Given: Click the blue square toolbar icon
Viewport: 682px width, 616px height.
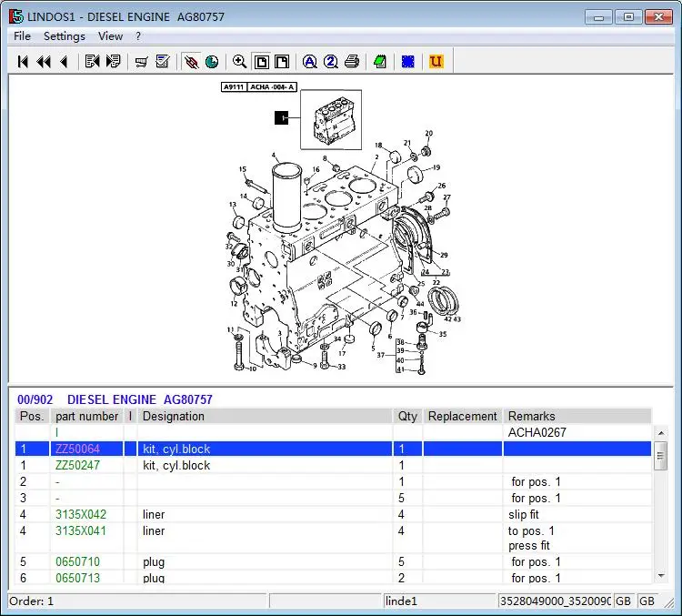Looking at the screenshot, I should click(x=408, y=62).
